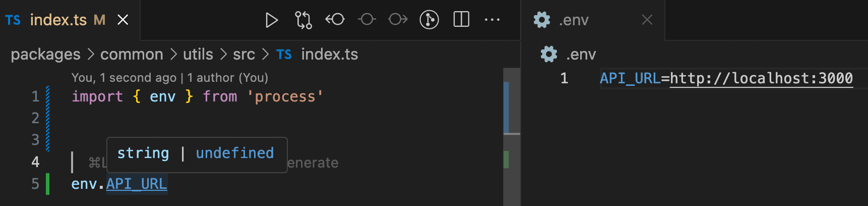Switch to the .env tab

coord(573,20)
